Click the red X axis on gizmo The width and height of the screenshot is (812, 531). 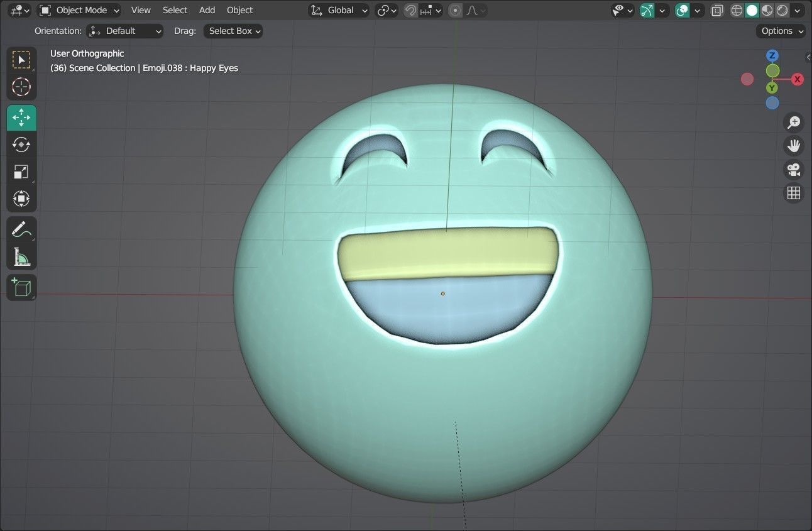[x=798, y=79]
